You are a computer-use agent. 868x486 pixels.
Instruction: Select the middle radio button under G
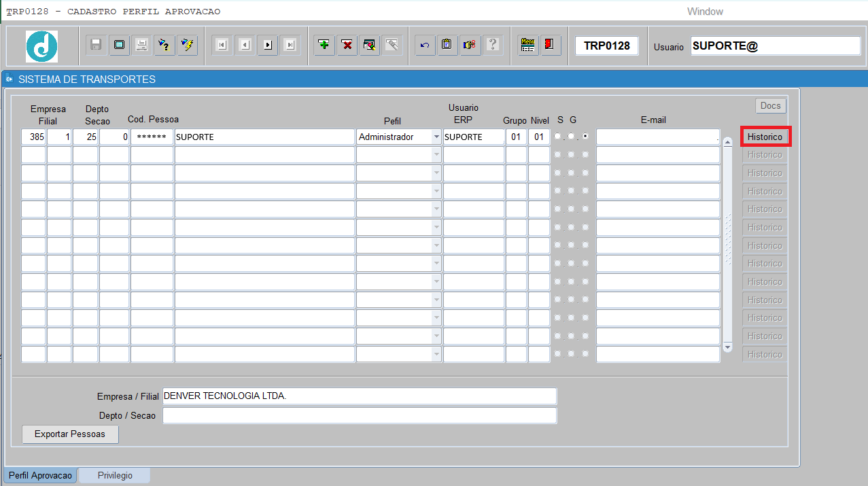click(572, 137)
